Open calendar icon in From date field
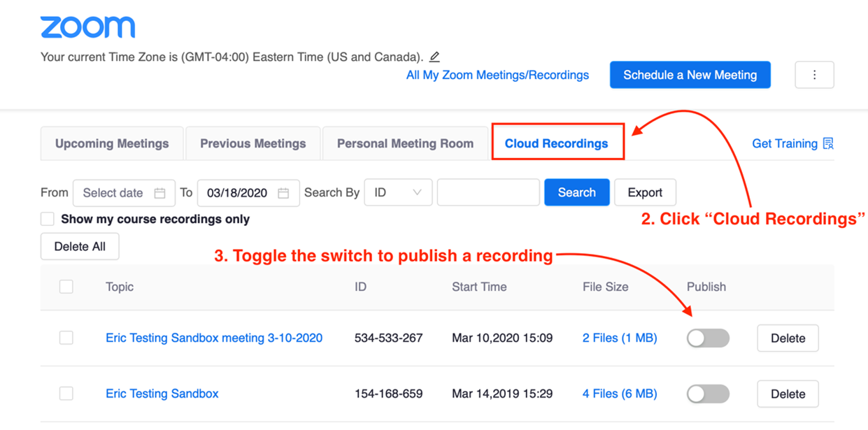 coord(159,193)
